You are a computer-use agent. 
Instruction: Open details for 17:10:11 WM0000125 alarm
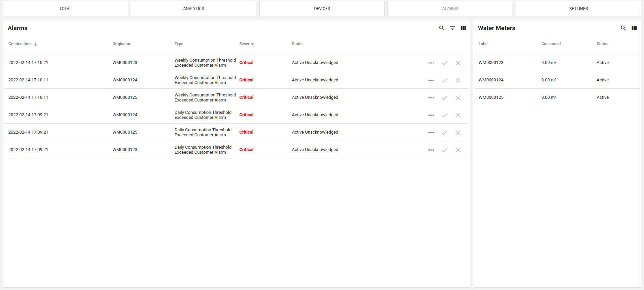tap(431, 98)
